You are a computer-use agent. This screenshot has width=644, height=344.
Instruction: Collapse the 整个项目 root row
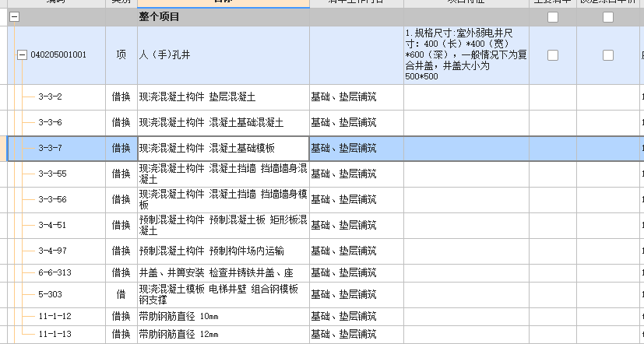(x=14, y=17)
